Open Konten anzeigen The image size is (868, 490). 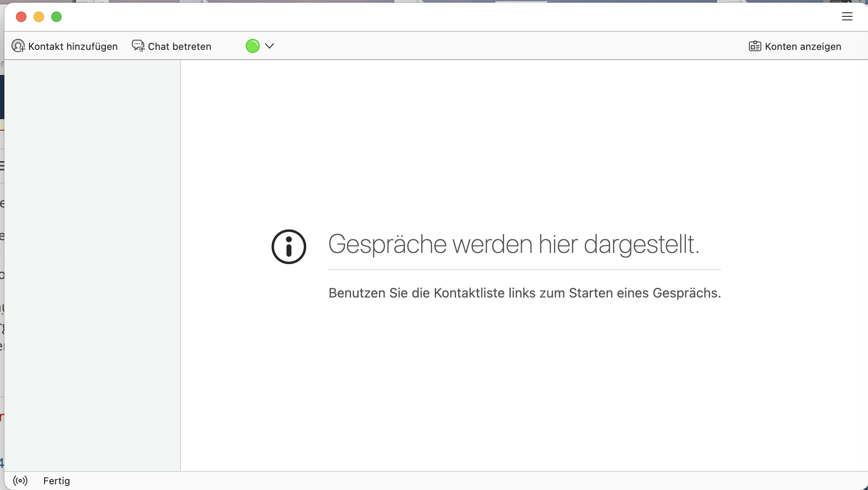(x=803, y=46)
